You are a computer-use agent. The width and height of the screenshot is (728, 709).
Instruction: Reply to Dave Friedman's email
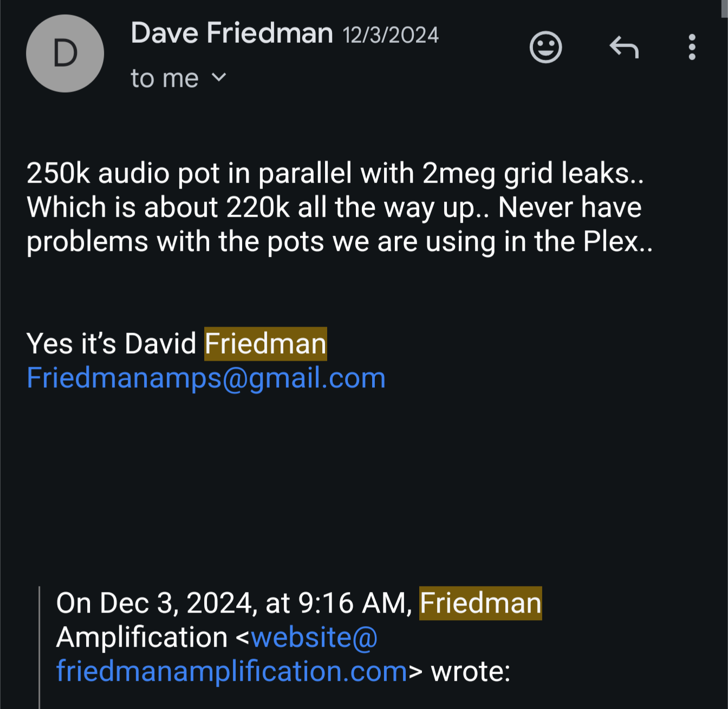(624, 48)
